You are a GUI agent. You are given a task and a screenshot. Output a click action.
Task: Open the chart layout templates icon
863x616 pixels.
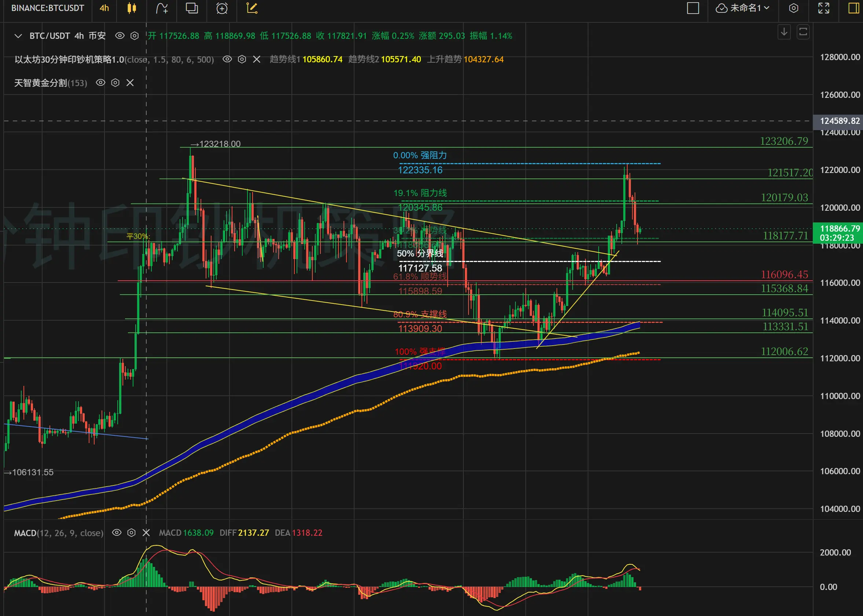point(192,8)
